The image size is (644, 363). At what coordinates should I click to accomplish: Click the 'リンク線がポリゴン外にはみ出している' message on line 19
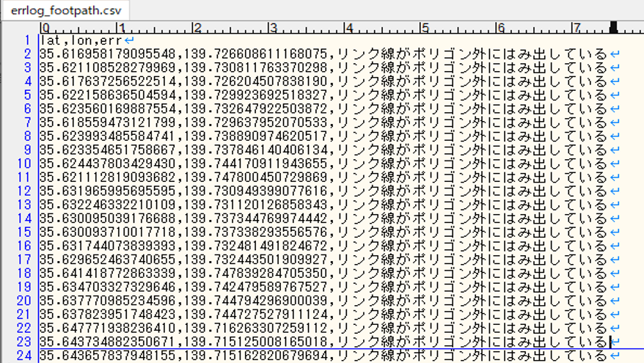[x=472, y=287]
